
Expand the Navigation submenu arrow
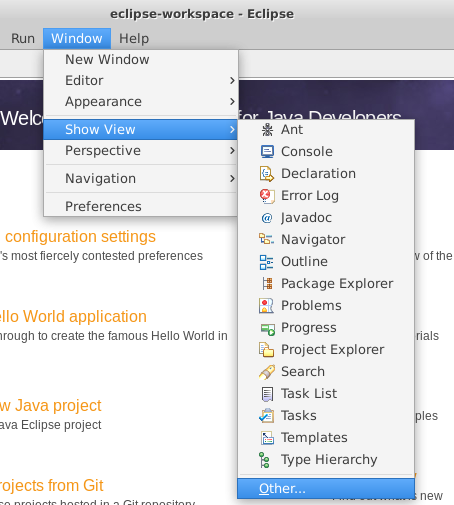point(232,179)
